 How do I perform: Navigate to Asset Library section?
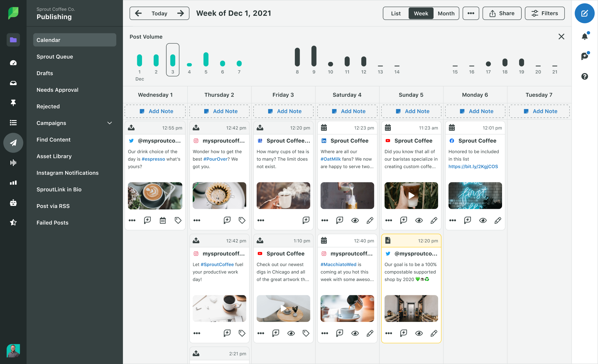coord(54,156)
